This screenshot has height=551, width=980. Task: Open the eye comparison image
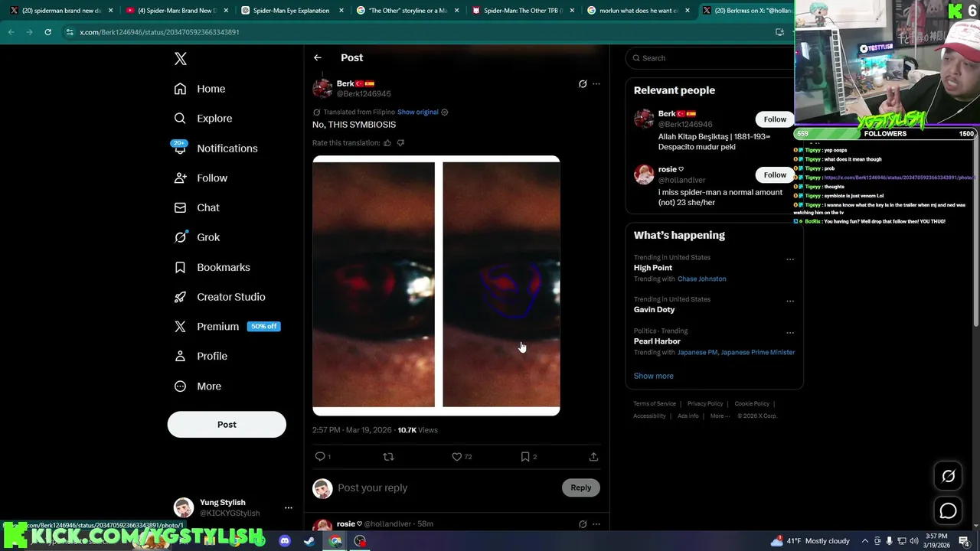(x=436, y=285)
